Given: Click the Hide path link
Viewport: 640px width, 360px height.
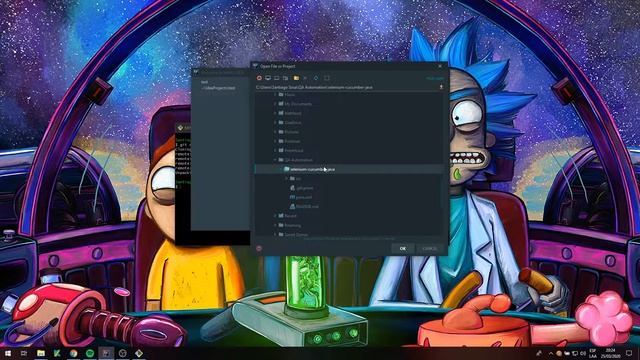Looking at the screenshot, I should click(435, 78).
